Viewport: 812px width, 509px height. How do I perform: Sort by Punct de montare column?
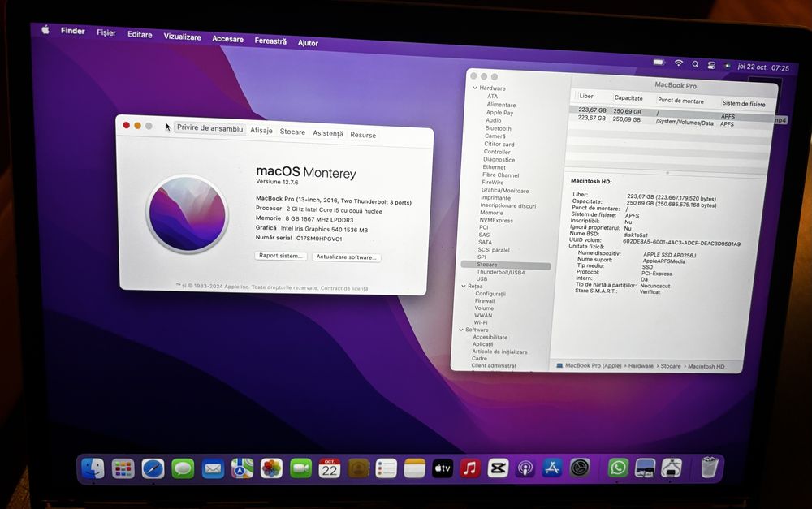click(680, 101)
